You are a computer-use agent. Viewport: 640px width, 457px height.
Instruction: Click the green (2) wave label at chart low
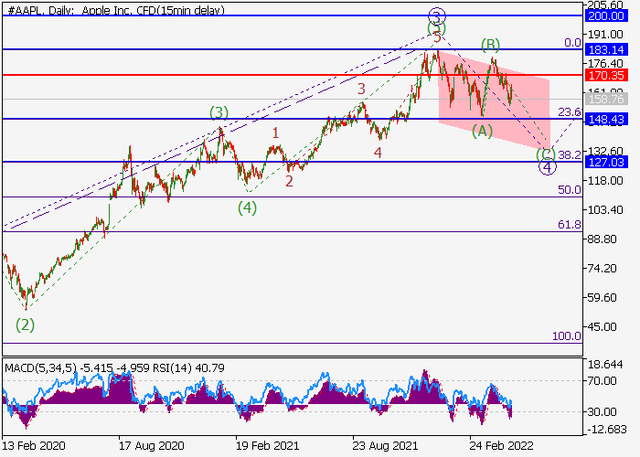(23, 325)
